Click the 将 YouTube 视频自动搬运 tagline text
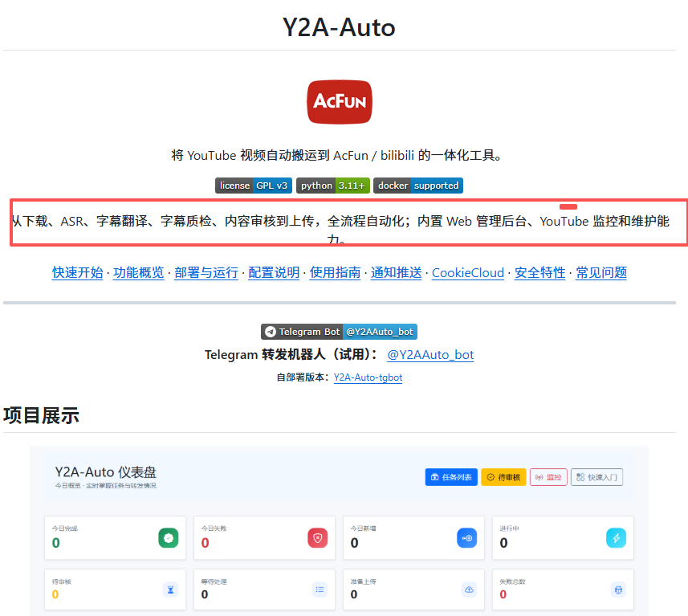This screenshot has width=688, height=616. pyautogui.click(x=336, y=156)
